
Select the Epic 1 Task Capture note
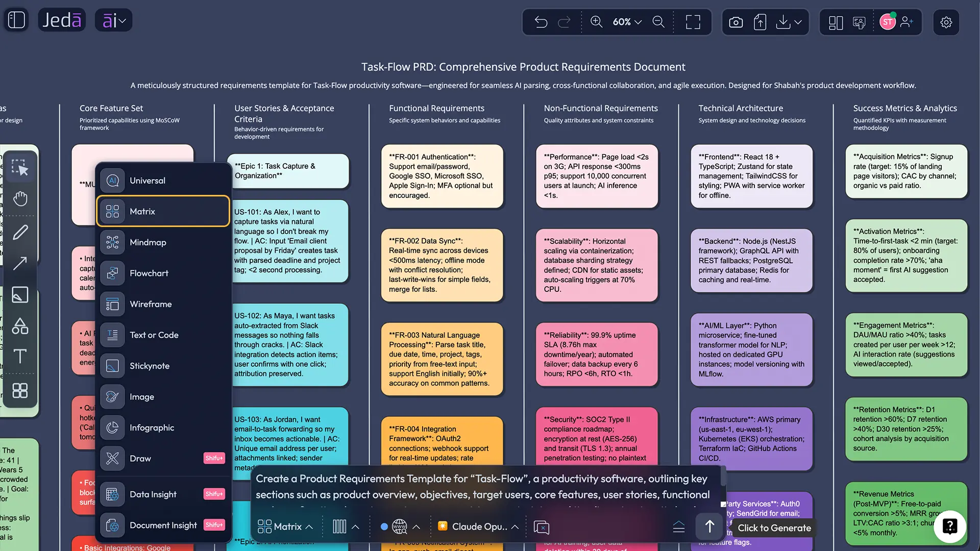point(287,171)
